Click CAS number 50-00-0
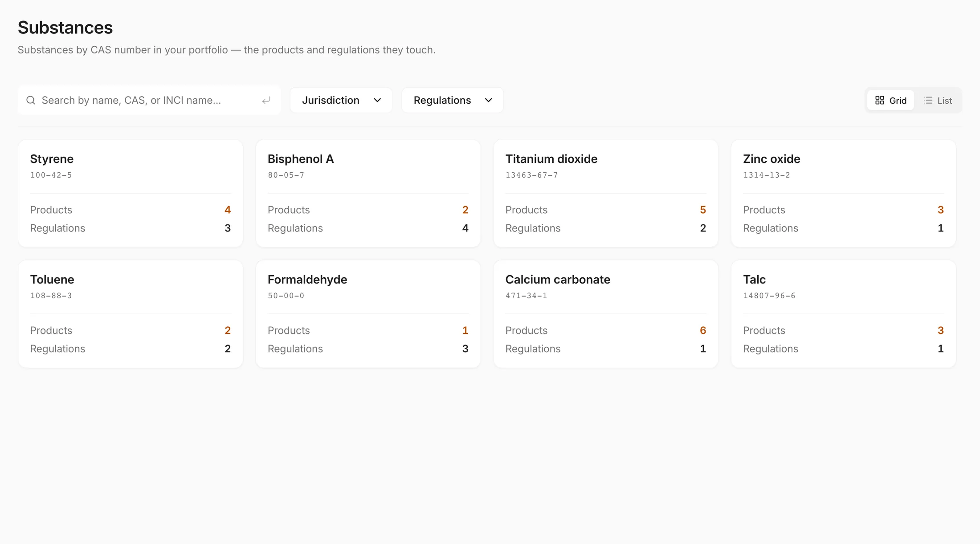This screenshot has height=544, width=980. pos(286,296)
